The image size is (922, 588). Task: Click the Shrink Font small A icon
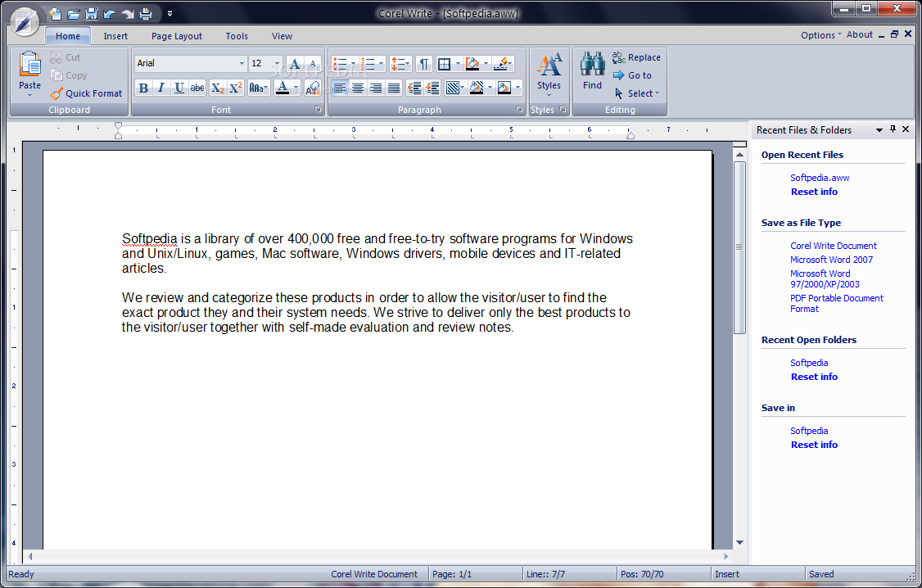coord(313,64)
